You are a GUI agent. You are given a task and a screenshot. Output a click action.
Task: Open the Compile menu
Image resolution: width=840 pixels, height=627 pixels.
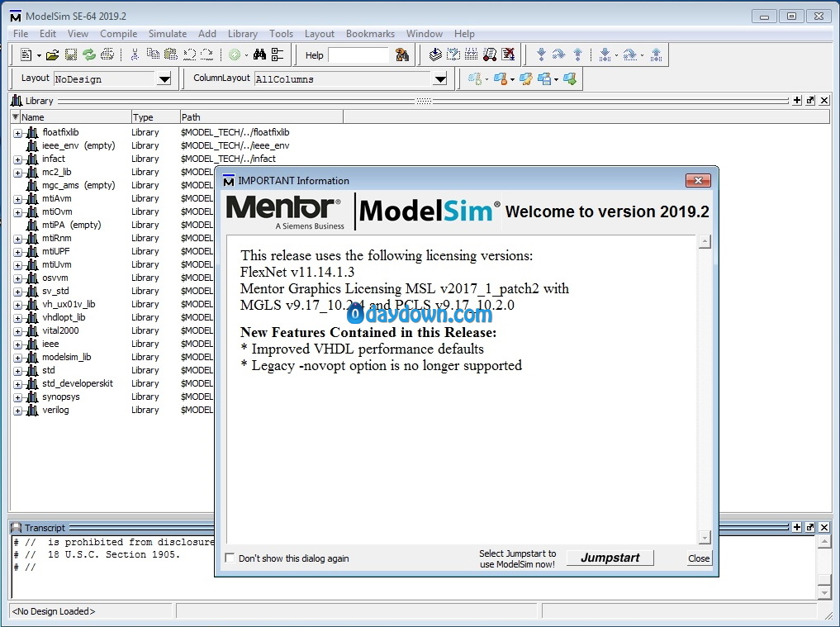click(119, 34)
